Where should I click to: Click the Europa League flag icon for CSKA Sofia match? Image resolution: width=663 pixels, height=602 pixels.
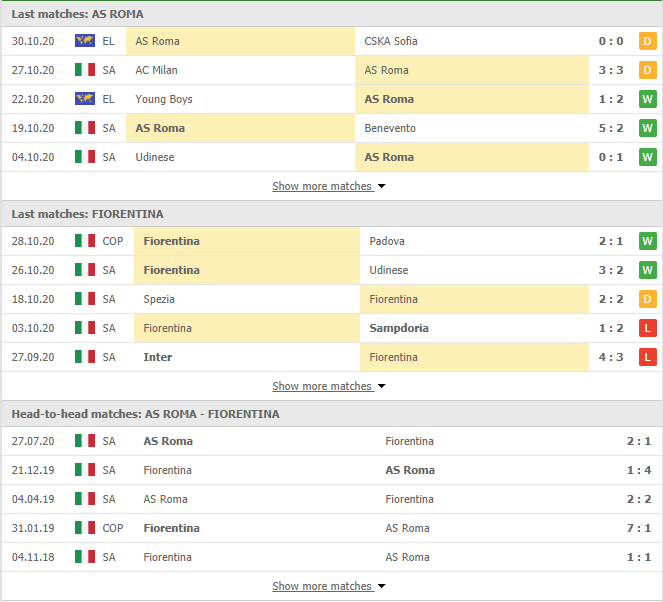click(85, 41)
